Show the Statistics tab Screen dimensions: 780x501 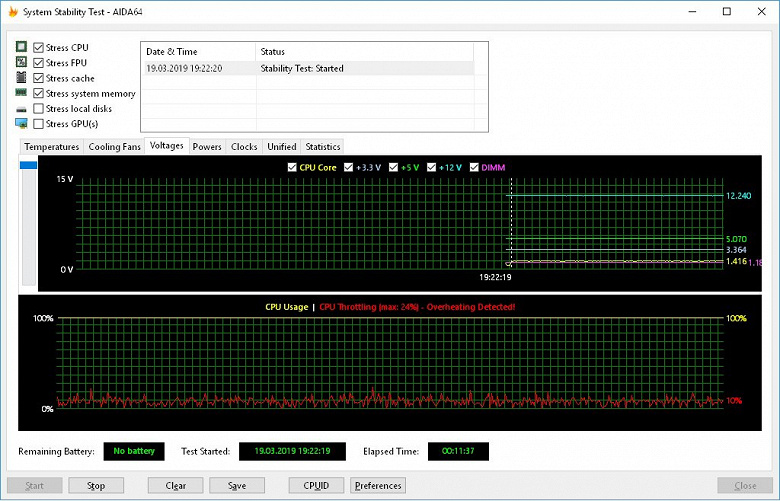[x=323, y=147]
